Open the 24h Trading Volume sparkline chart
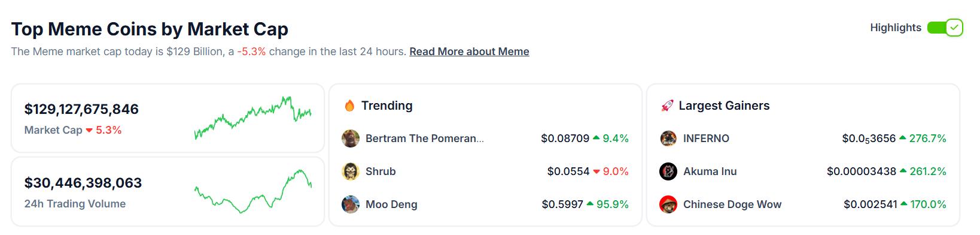This screenshot has height=235, width=980. pyautogui.click(x=252, y=191)
